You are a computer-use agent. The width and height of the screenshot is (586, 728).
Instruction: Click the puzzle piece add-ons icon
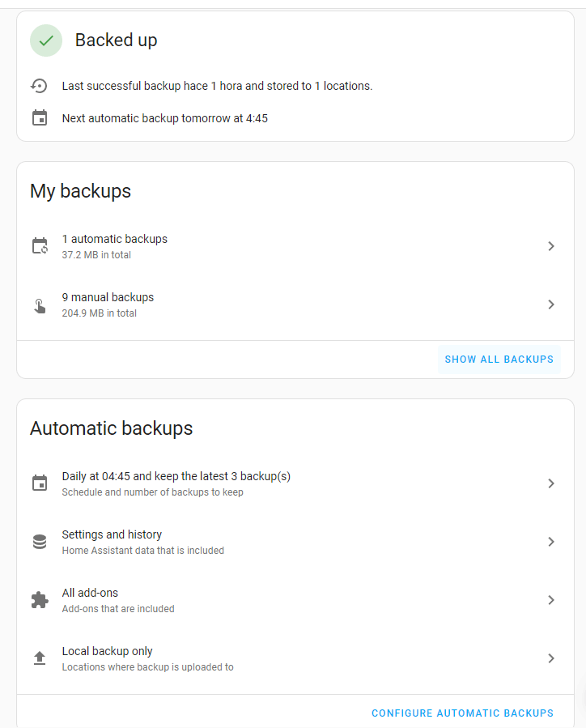[x=40, y=600]
